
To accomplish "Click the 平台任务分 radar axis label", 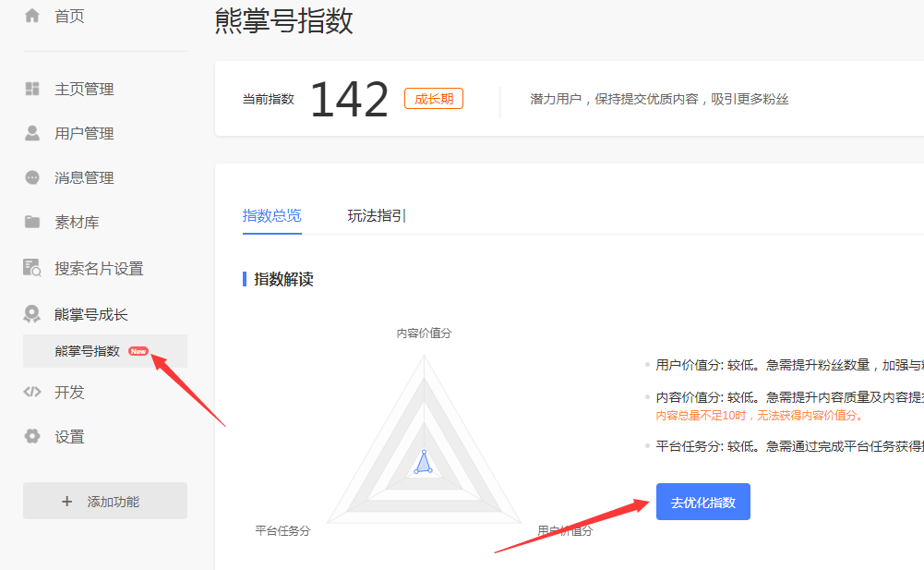I will pos(282,530).
